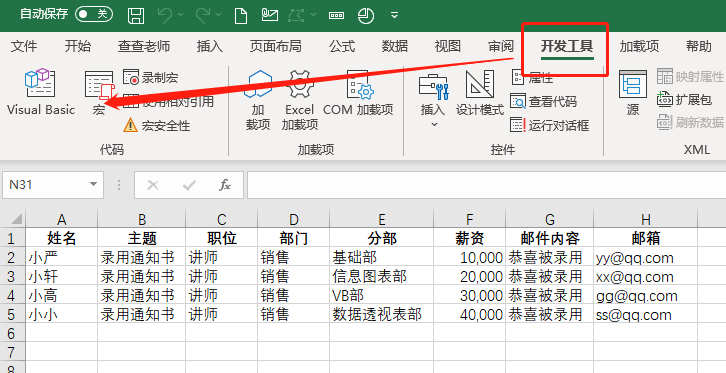This screenshot has height=373, width=726.
Task: Switch to the 开始 (Home) tab
Action: pyautogui.click(x=78, y=46)
